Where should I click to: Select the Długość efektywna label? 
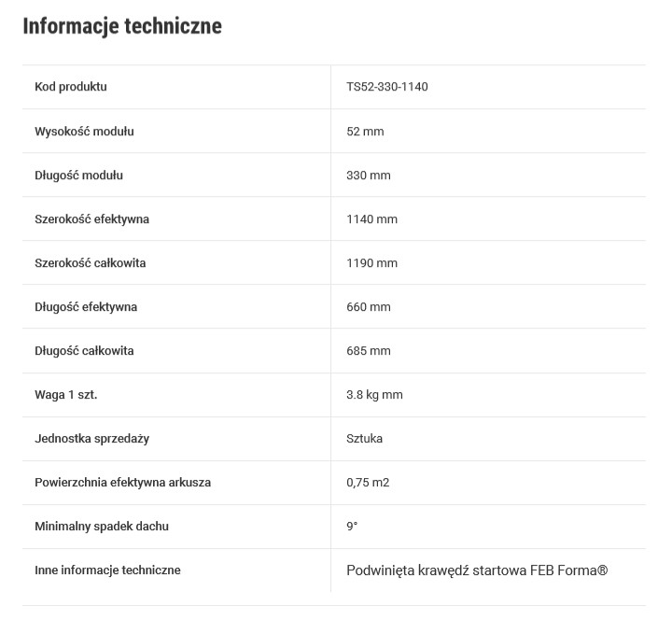coord(86,307)
